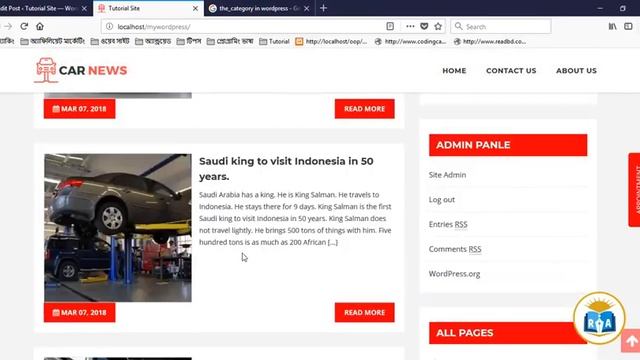
Task: Open the HOME menu item
Action: click(x=454, y=71)
